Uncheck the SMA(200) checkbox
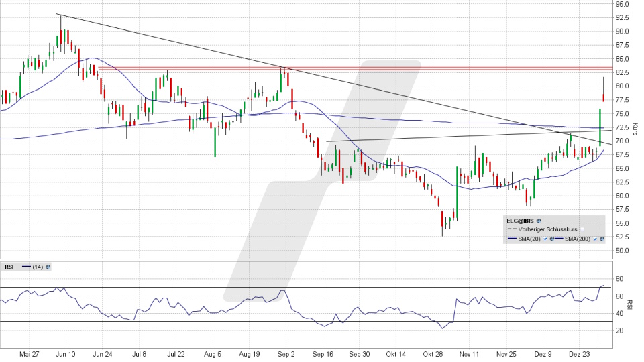644x362 pixels. tap(595, 239)
